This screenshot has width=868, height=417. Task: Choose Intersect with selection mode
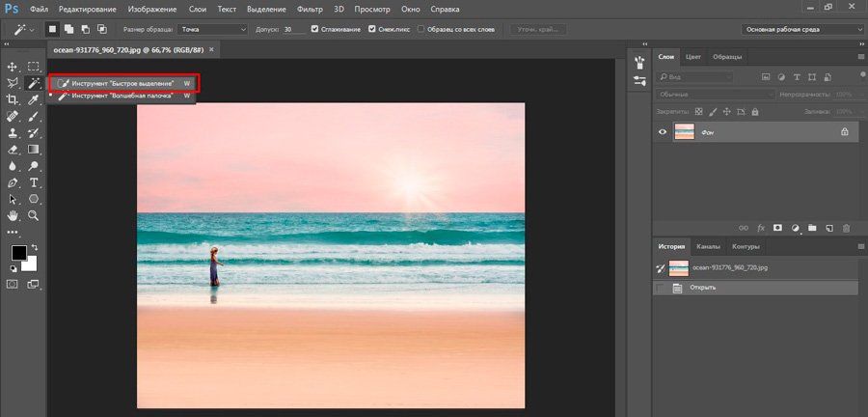coord(102,29)
